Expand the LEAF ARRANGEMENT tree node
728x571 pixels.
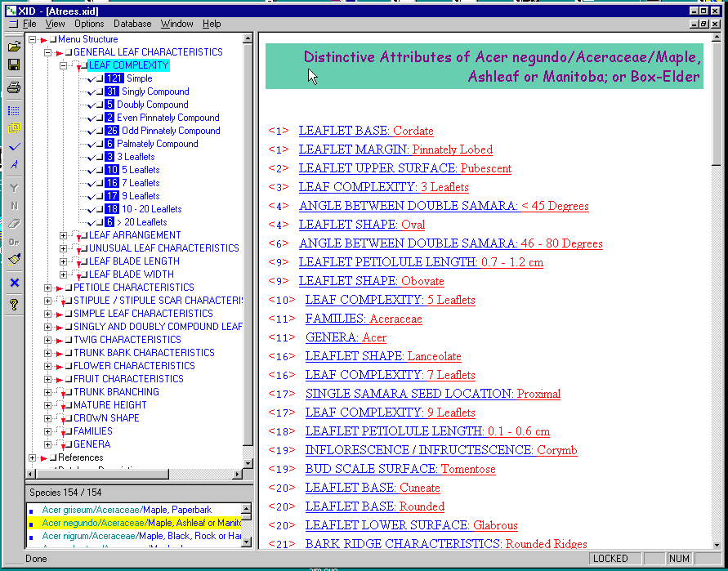64,235
